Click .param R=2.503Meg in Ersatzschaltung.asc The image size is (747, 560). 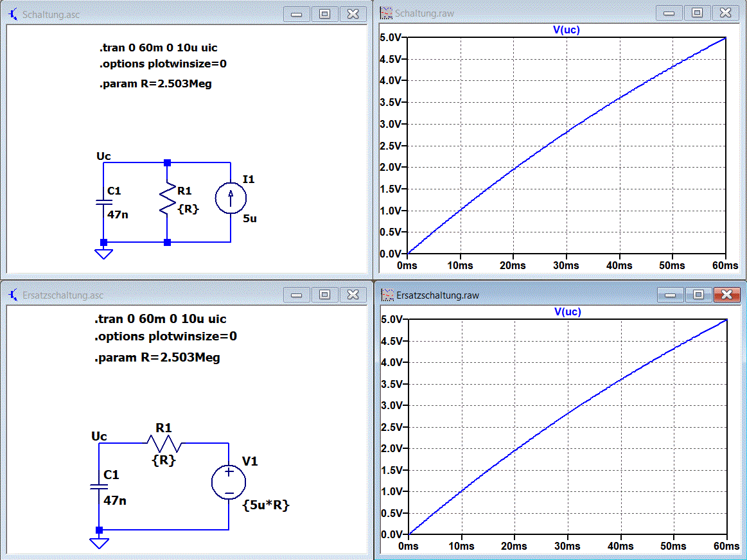(157, 358)
